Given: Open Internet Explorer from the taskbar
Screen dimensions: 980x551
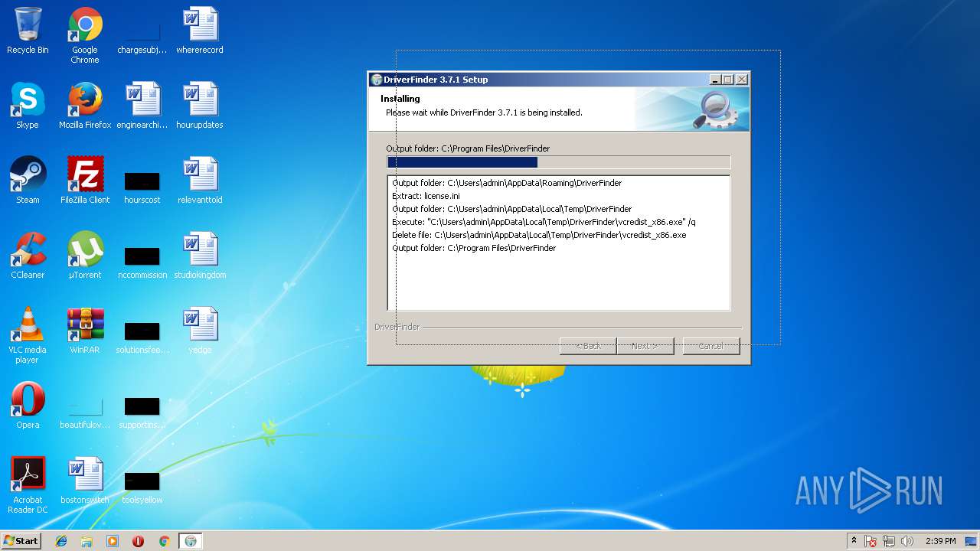Looking at the screenshot, I should 61,541.
